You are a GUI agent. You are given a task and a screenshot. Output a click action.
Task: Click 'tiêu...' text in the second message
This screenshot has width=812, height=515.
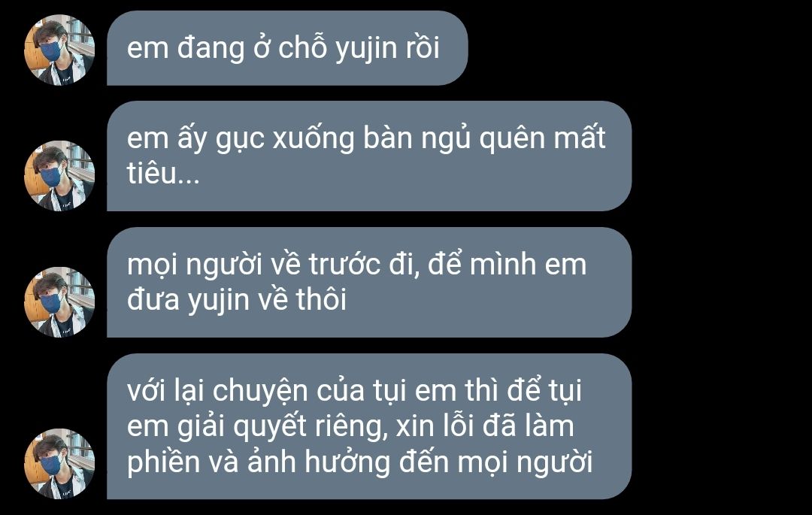163,173
